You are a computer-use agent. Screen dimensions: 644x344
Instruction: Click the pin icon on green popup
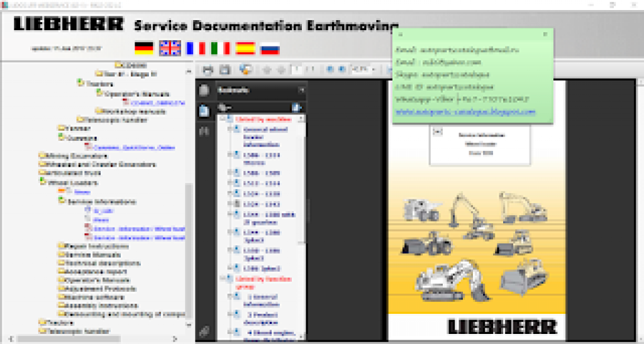click(401, 35)
